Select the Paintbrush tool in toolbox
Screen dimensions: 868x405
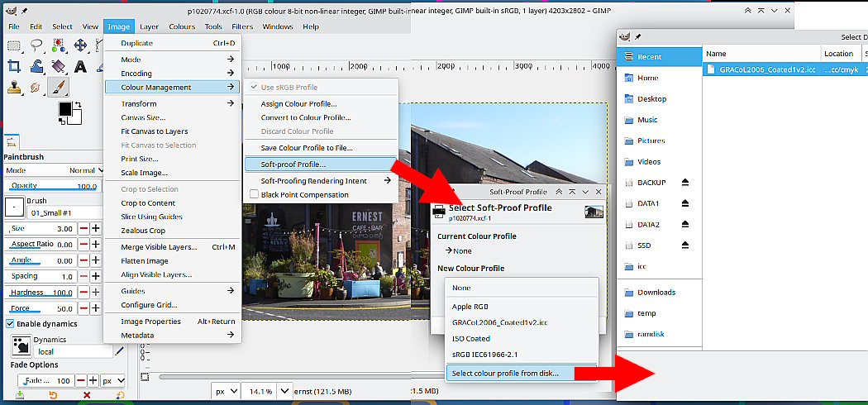pyautogui.click(x=58, y=87)
